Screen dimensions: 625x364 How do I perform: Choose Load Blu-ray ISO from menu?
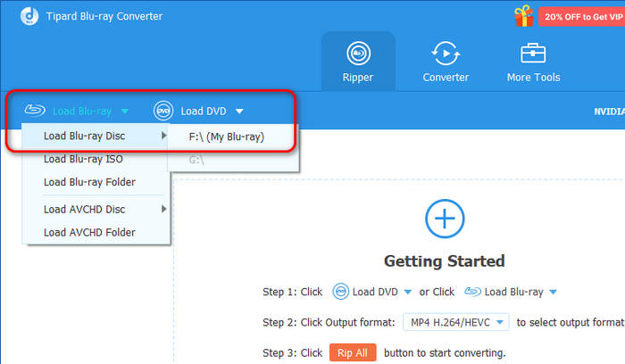tap(96, 159)
